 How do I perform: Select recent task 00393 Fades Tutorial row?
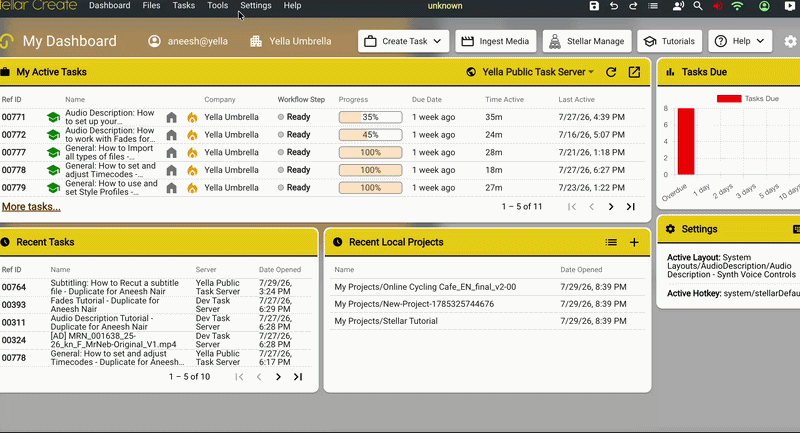point(156,305)
